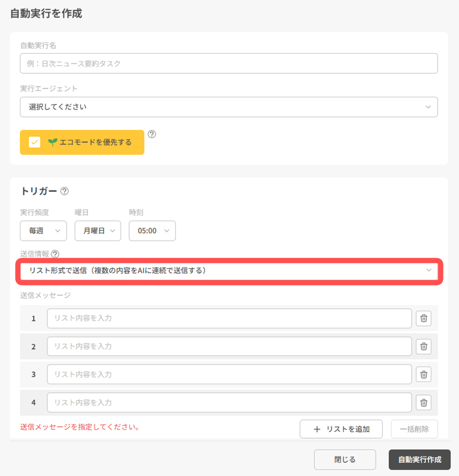Click the 一括削除 button
This screenshot has height=476, width=459.
pos(414,429)
